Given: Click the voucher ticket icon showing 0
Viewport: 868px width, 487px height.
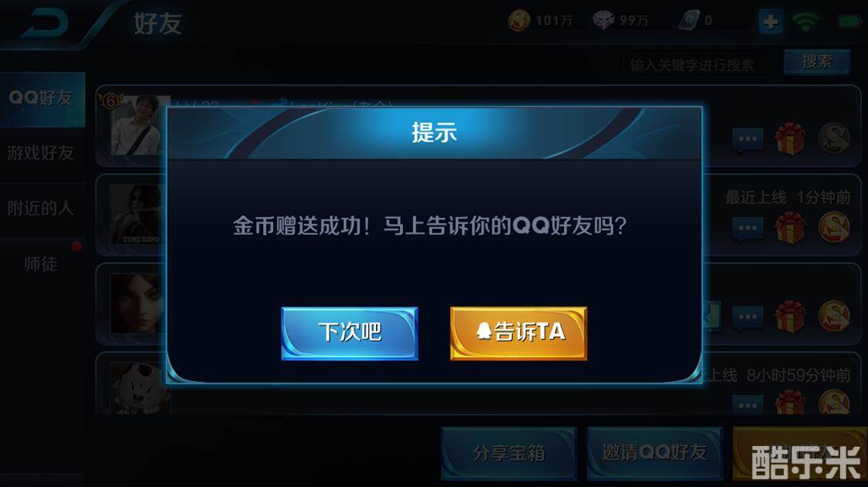Looking at the screenshot, I should click(x=689, y=21).
